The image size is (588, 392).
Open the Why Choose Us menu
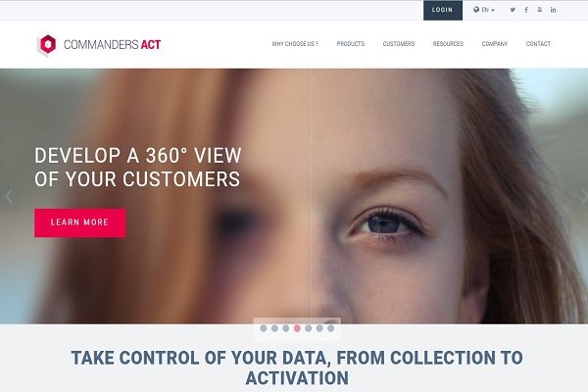pos(295,44)
